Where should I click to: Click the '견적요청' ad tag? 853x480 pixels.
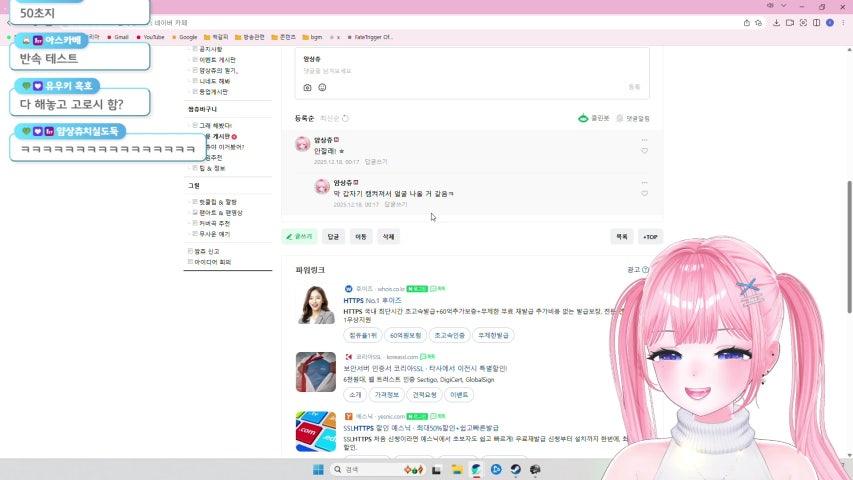424,395
